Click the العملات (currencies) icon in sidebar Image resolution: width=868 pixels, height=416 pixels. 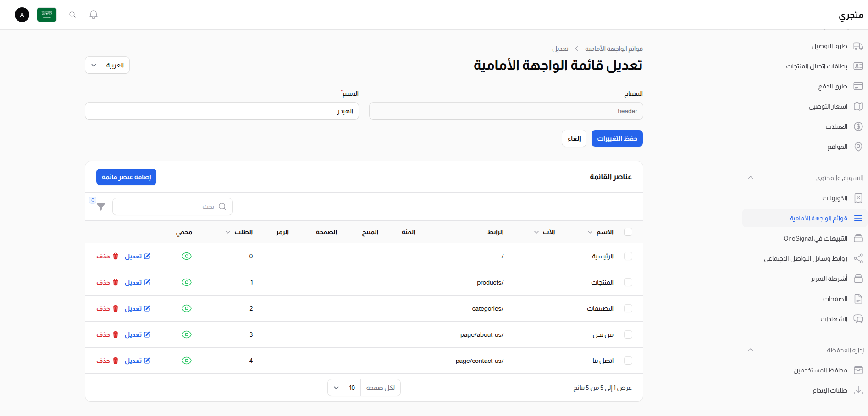point(858,126)
